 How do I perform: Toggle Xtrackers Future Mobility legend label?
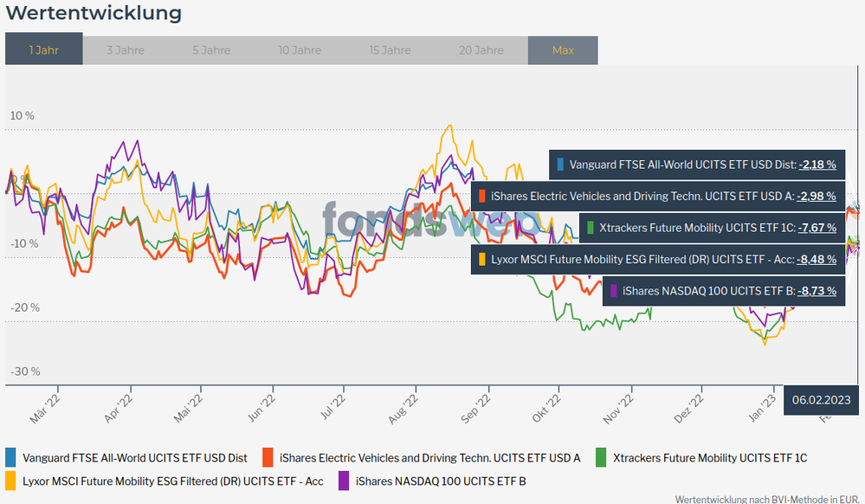coord(710,457)
